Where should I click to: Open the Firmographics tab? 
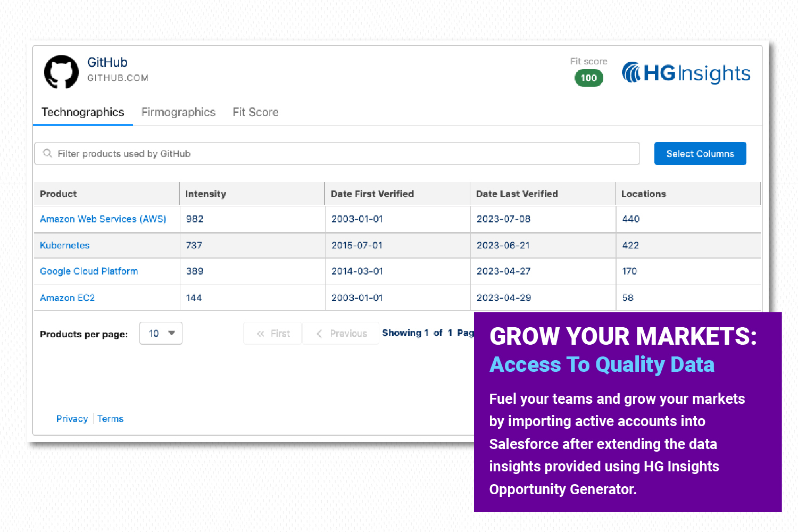click(178, 112)
